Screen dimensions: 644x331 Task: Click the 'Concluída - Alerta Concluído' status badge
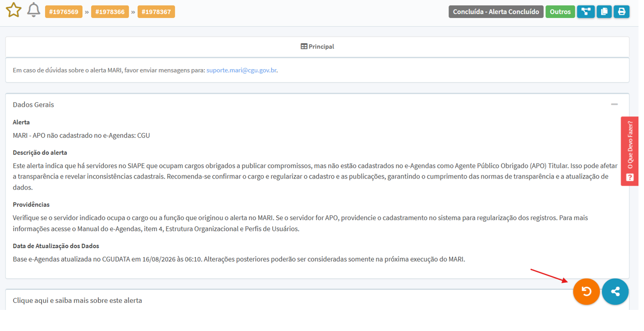click(x=496, y=12)
